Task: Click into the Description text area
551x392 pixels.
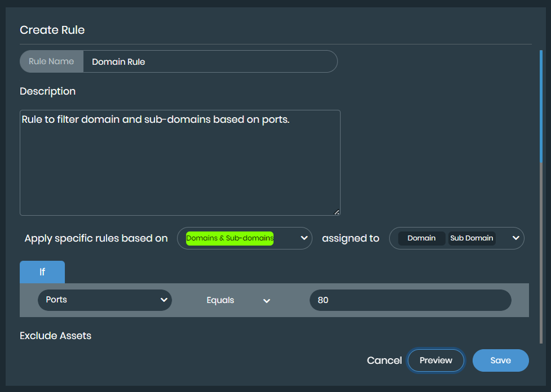Action: point(180,163)
